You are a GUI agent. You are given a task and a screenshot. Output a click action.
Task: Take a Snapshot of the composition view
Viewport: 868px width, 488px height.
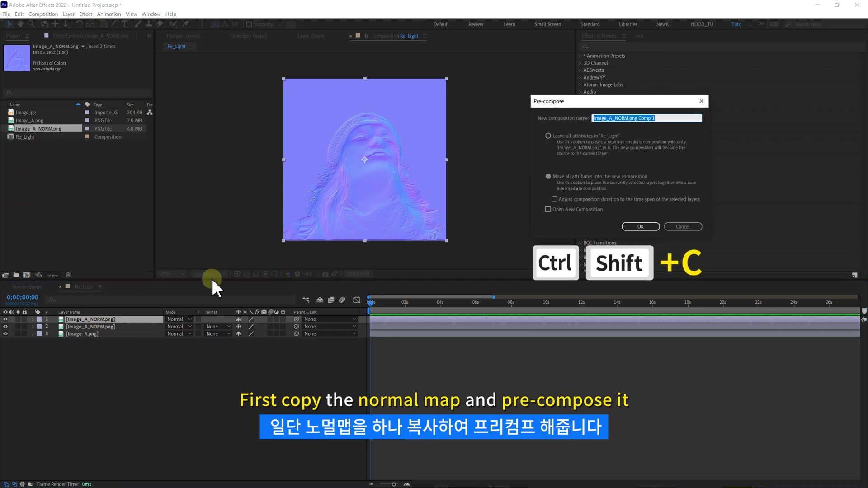point(325,274)
